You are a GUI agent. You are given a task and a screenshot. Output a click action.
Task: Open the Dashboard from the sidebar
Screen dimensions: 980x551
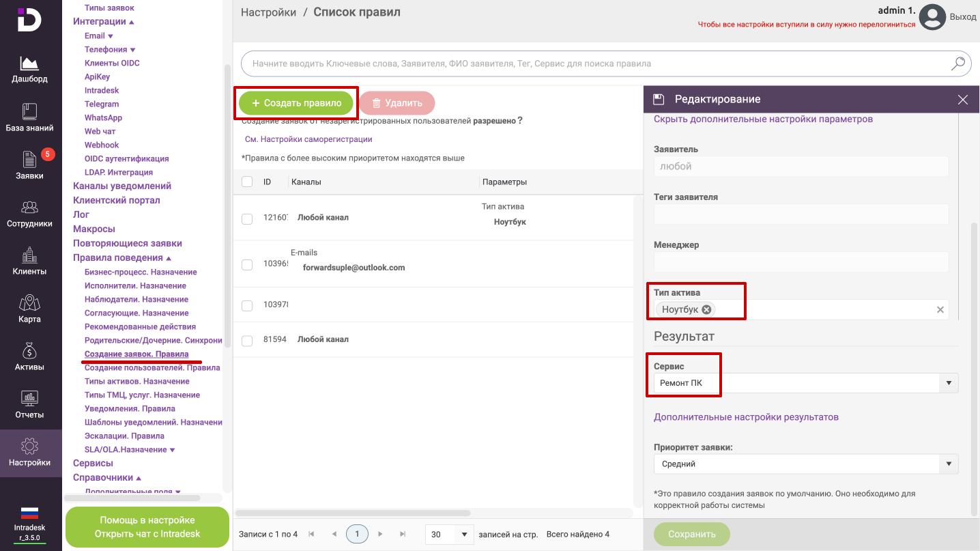point(29,69)
